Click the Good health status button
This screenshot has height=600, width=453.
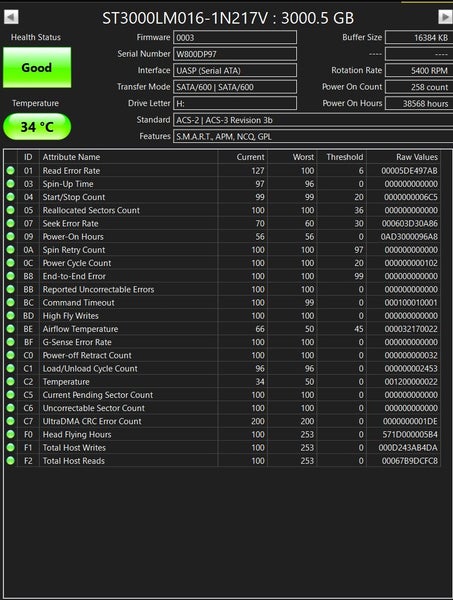point(37,68)
